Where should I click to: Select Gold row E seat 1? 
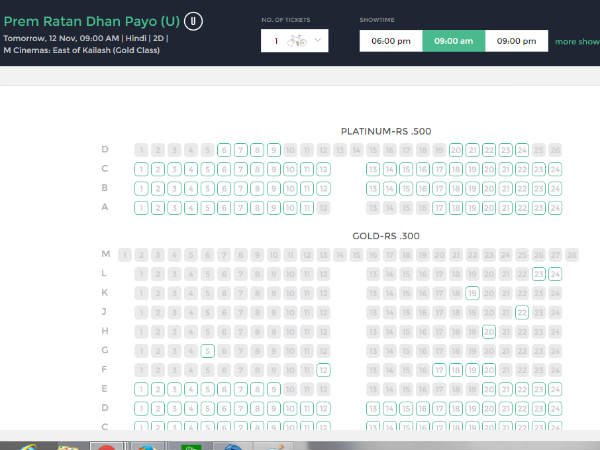point(141,389)
